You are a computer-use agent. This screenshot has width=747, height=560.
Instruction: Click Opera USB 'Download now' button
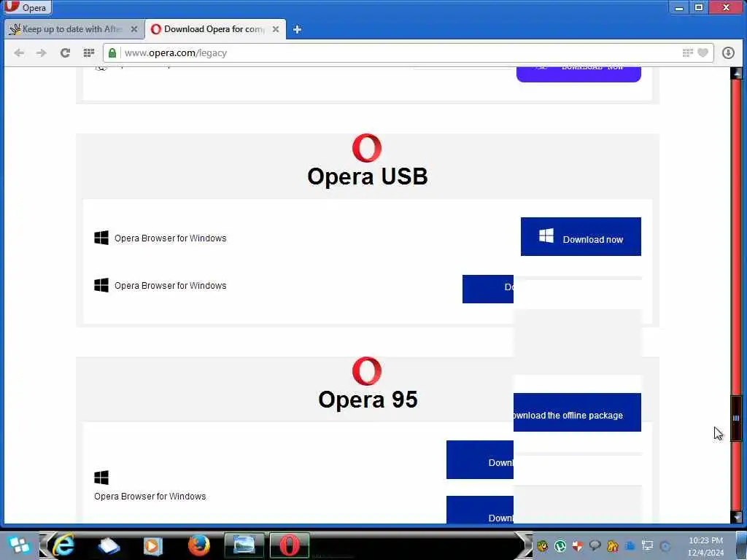[x=581, y=237]
